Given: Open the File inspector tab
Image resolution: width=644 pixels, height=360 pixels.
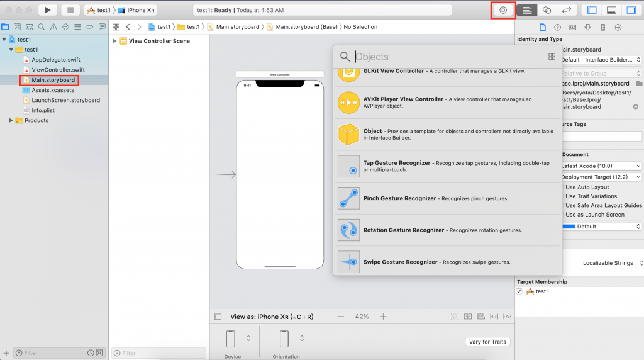Looking at the screenshot, I should point(543,27).
